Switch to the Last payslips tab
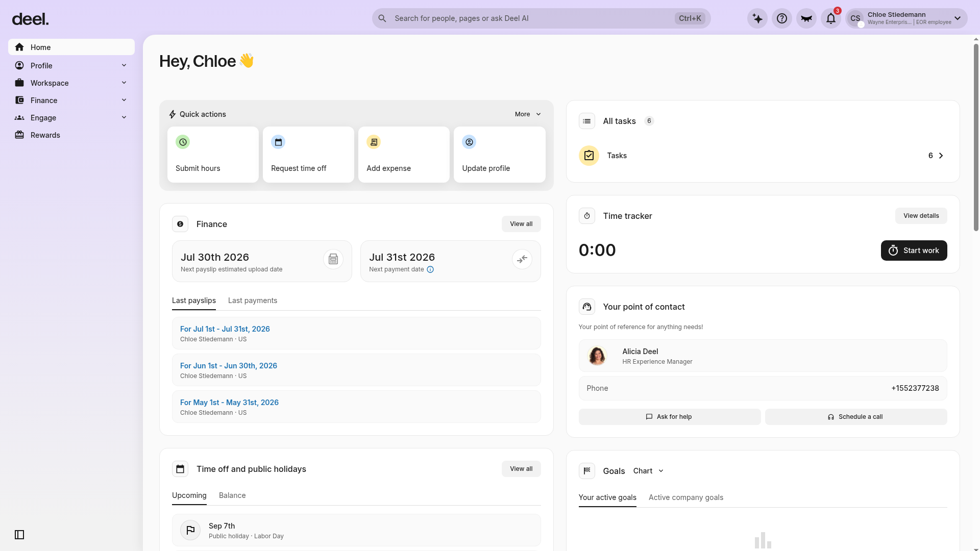Screen dimensions: 980x551 point(194,300)
